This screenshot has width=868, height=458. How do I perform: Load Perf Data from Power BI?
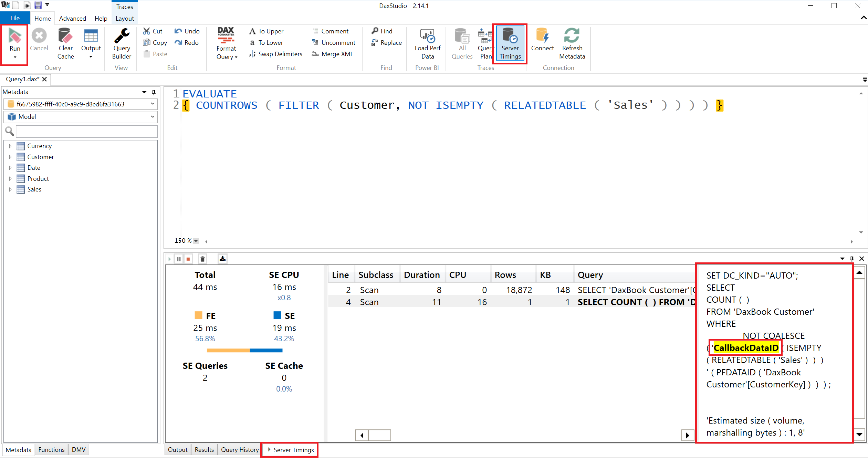click(x=427, y=44)
